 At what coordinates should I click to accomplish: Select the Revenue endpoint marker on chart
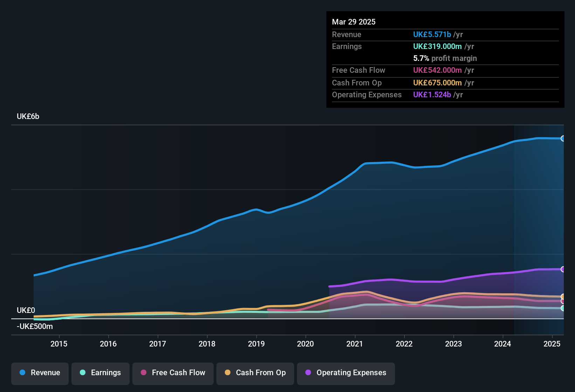pyautogui.click(x=563, y=138)
